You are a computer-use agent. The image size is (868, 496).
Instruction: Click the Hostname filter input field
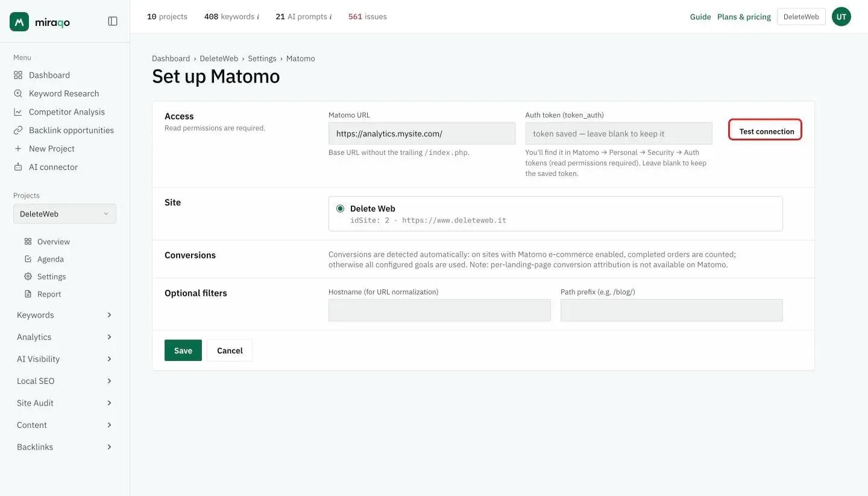coord(439,310)
